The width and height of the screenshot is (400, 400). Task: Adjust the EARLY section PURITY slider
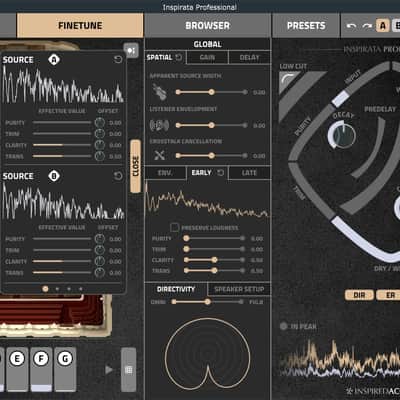214,238
